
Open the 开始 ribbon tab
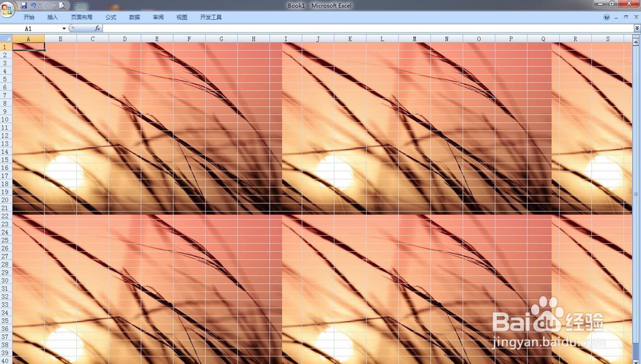coord(29,17)
